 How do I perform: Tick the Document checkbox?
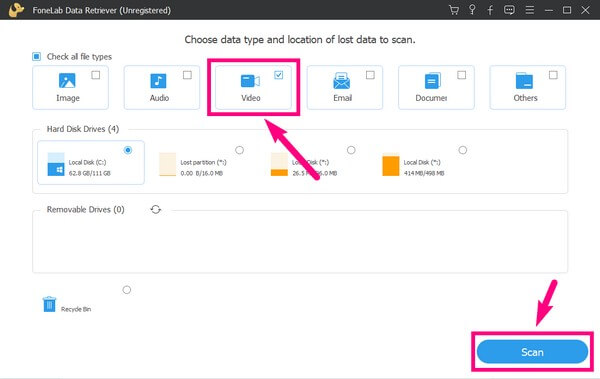tap(461, 75)
